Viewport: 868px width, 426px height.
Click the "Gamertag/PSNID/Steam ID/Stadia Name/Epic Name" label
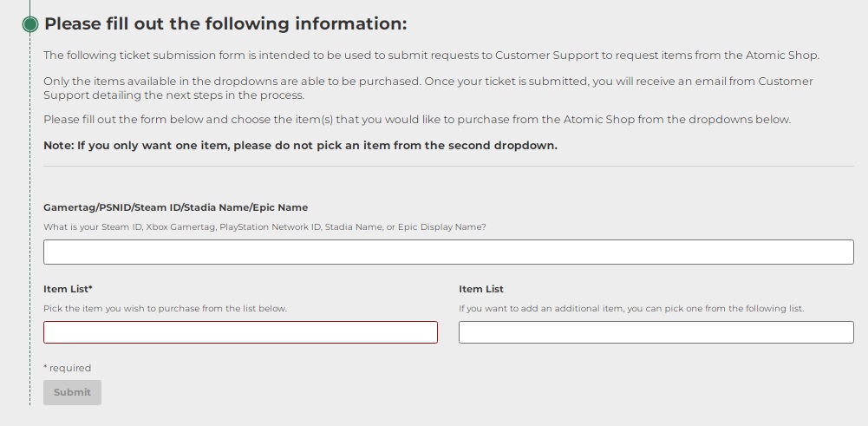pyautogui.click(x=175, y=207)
